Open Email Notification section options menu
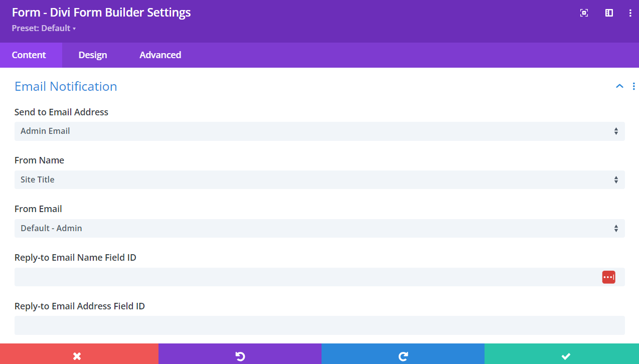Screen dimensions: 639x364 [x=633, y=86]
